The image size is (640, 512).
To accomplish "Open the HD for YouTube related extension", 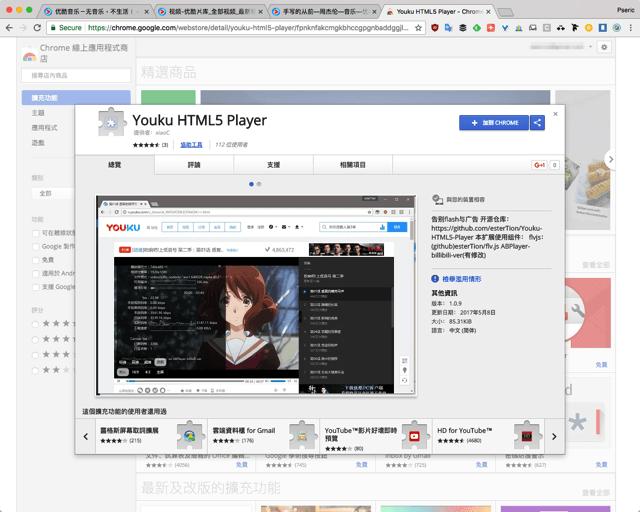I will point(488,436).
